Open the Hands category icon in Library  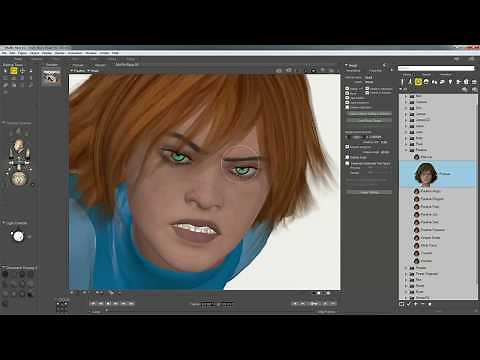click(x=434, y=82)
